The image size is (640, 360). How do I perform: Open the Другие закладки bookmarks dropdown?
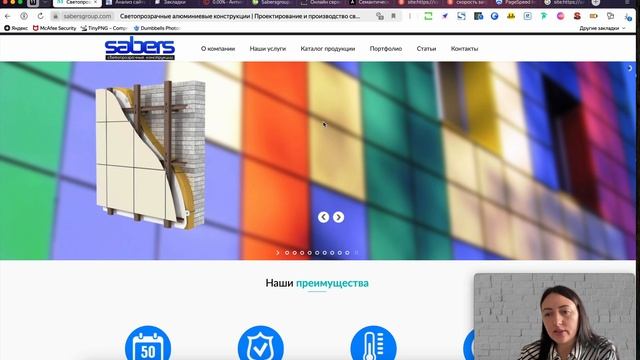tap(602, 28)
